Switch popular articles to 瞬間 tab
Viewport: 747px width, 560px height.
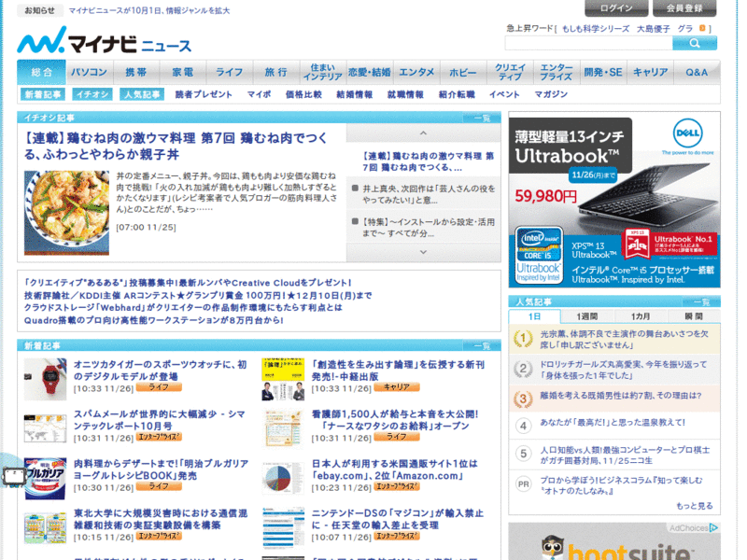coord(694,316)
